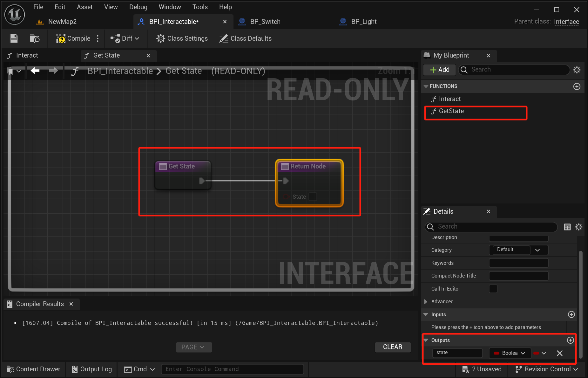Open My Blueprint settings gear
This screenshot has height=378, width=588.
click(577, 70)
